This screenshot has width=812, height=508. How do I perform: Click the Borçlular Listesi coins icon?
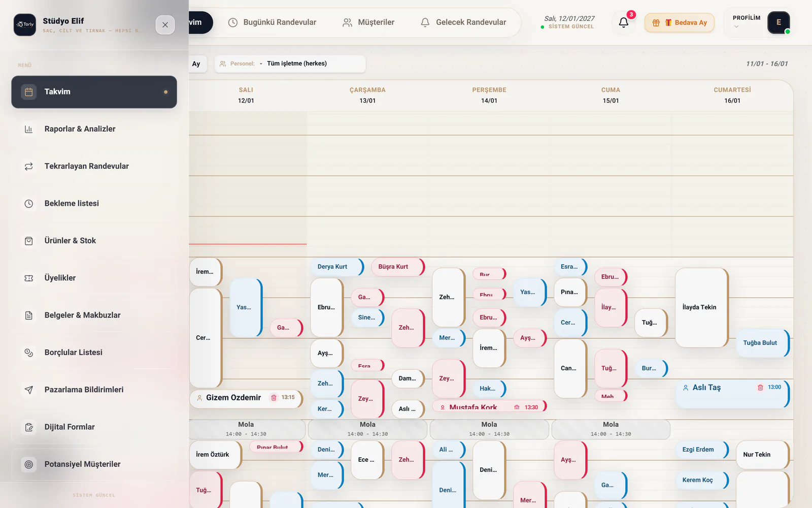tap(29, 353)
